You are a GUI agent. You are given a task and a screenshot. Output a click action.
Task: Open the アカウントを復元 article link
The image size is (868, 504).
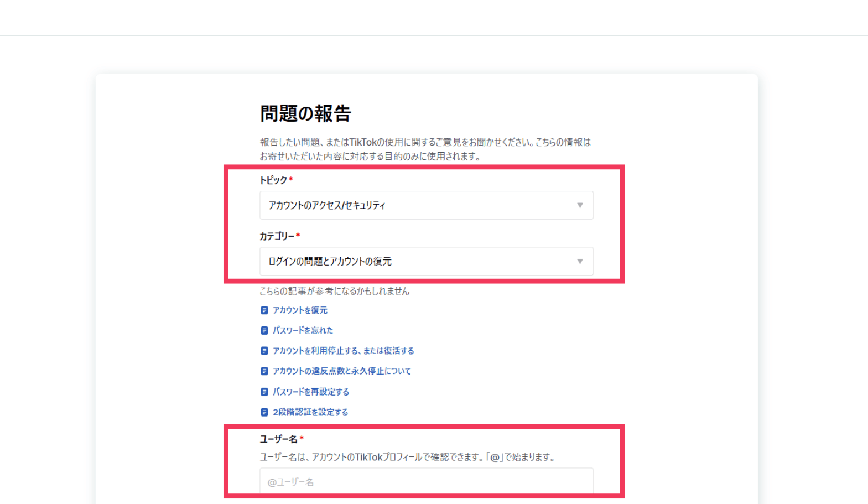(300, 310)
